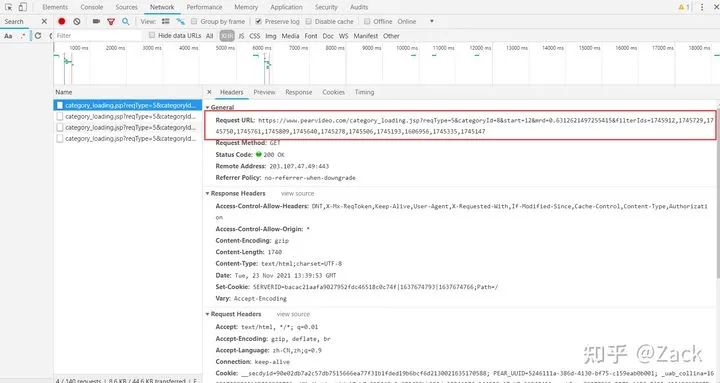The height and width of the screenshot is (383, 720).
Task: Open the Audits tab
Action: point(359,7)
